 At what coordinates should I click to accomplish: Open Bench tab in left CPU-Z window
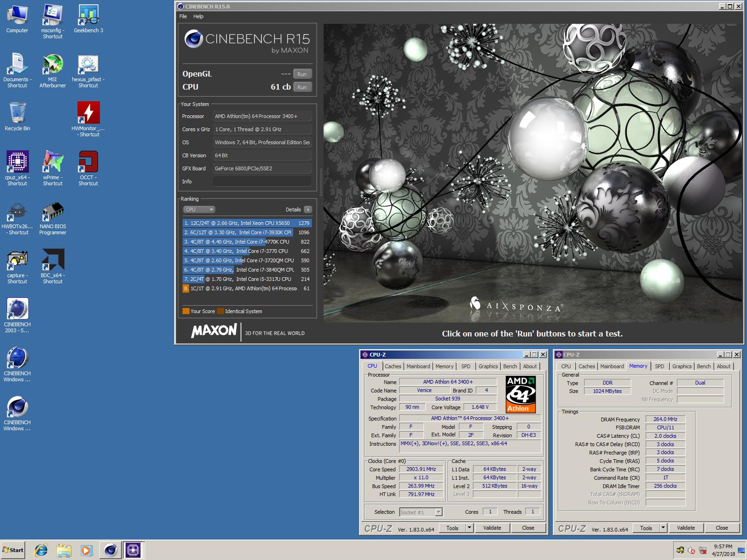click(510, 366)
